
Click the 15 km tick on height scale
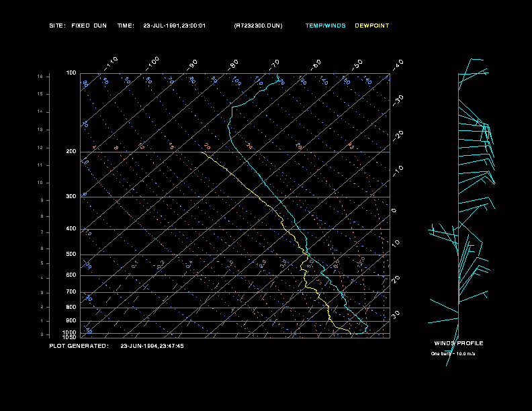tap(40, 94)
